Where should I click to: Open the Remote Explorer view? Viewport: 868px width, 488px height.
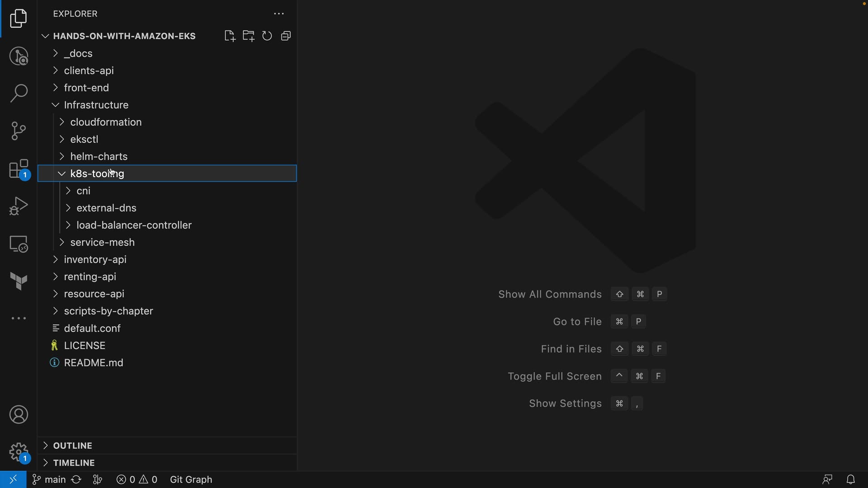coord(19,244)
